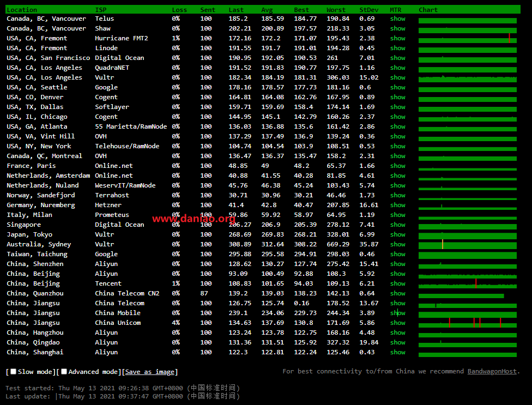The height and width of the screenshot is (405, 532).
Task: Show MTR for Amsterdam Online.net row
Action: pos(398,176)
